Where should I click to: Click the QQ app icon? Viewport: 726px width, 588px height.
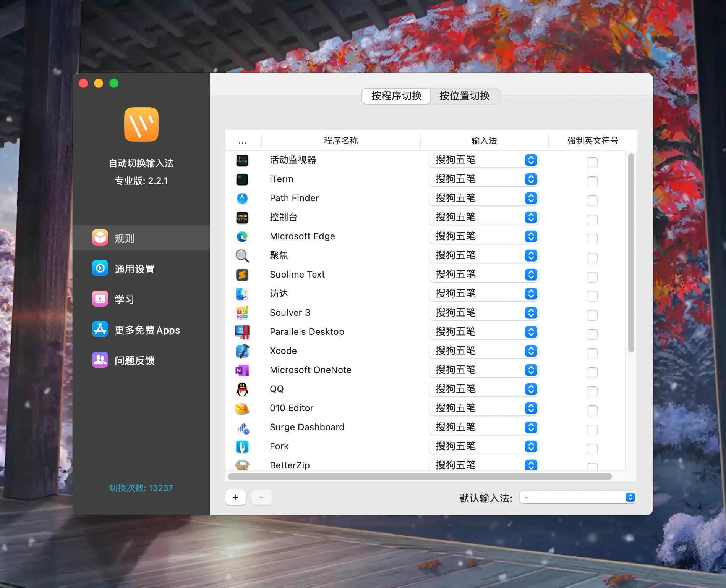point(242,389)
